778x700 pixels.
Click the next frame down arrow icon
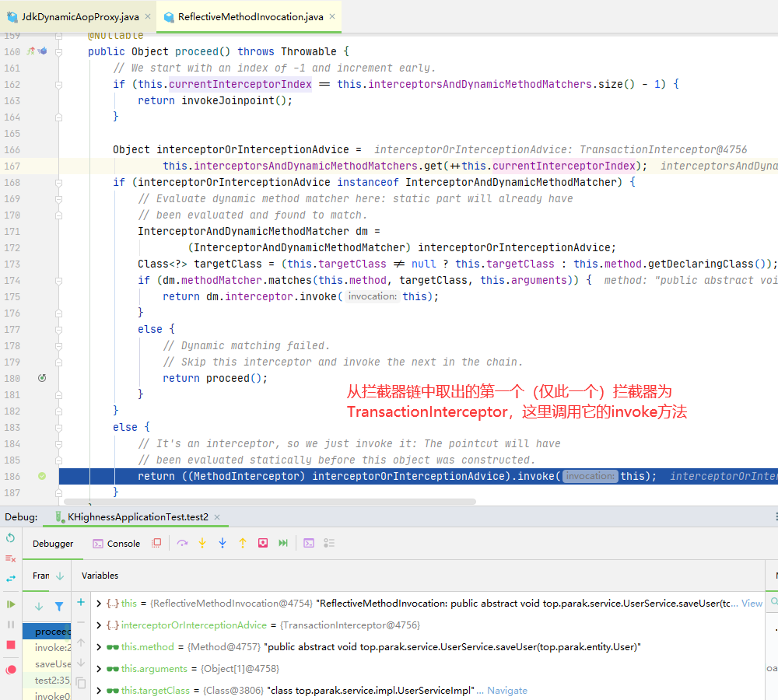tap(39, 606)
